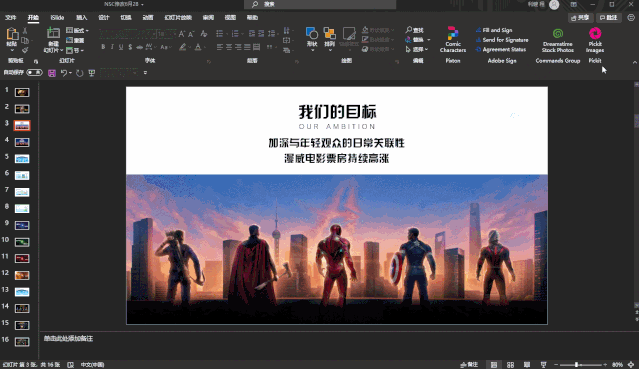The image size is (639, 369).
Task: Select slide 12 thumbnail
Action: pyautogui.click(x=22, y=275)
